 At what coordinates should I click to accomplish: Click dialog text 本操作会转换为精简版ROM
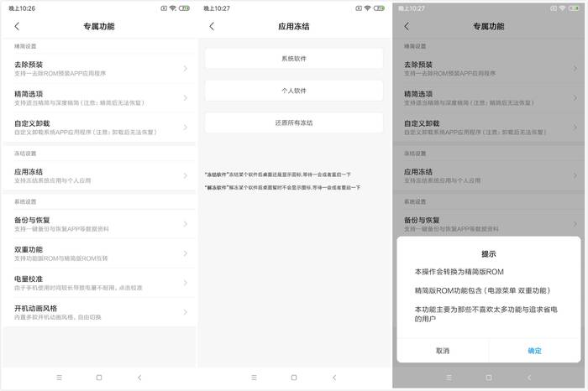point(459,272)
